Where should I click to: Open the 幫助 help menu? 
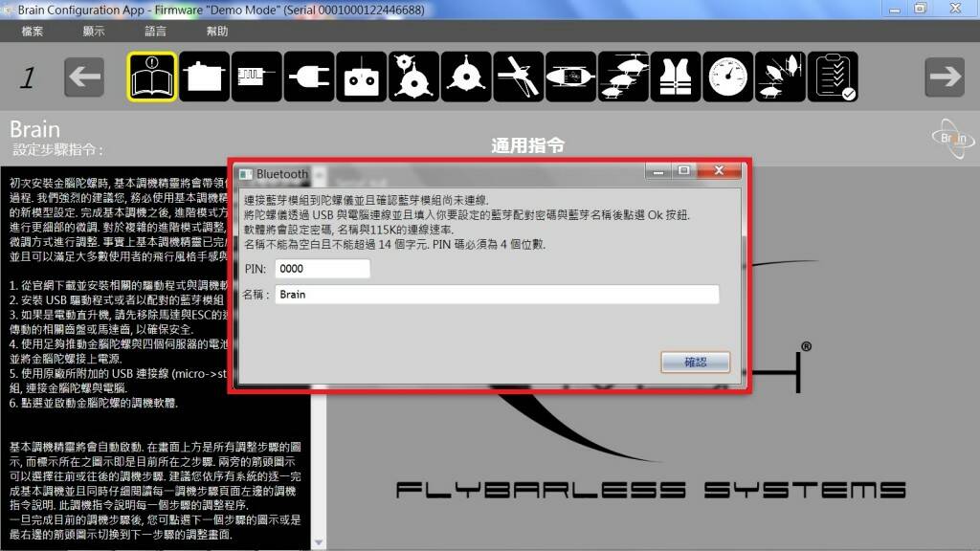click(217, 32)
